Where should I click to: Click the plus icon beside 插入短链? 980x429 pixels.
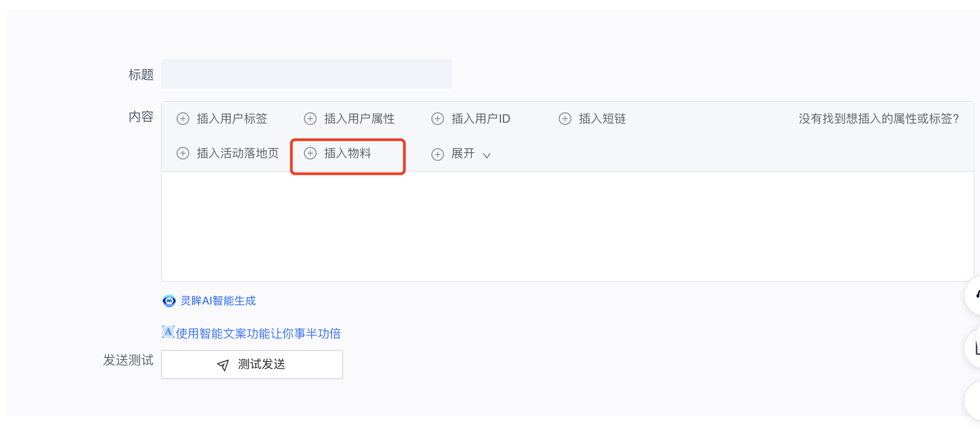[x=565, y=119]
